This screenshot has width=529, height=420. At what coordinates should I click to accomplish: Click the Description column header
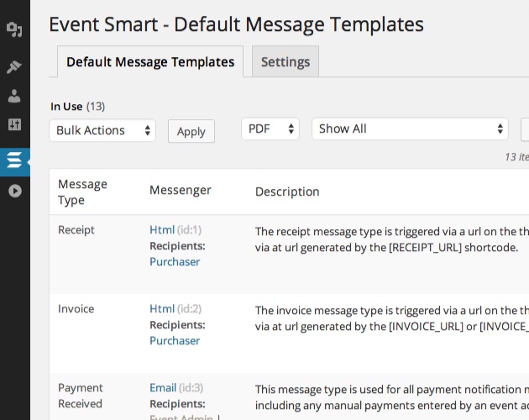[x=287, y=192]
